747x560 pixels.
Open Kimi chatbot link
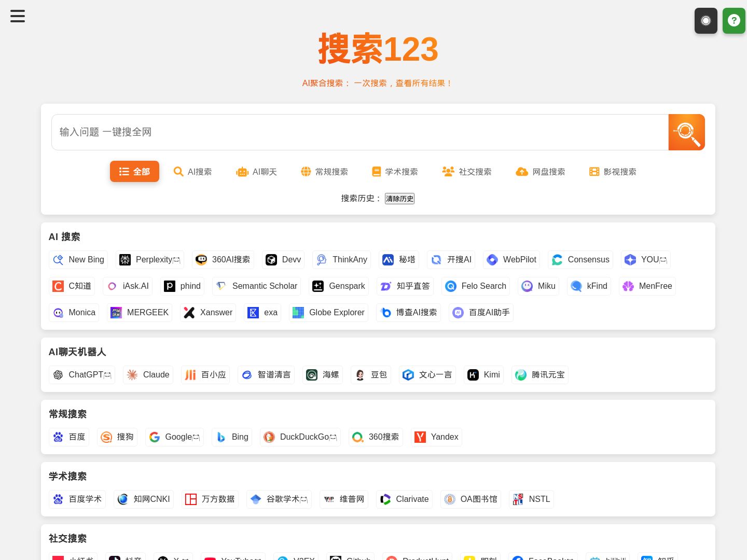click(483, 375)
